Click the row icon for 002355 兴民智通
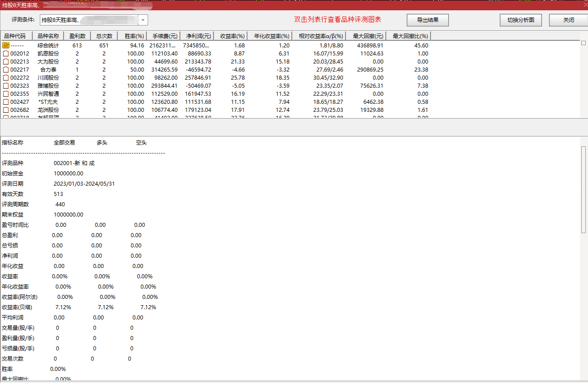Image resolution: width=588 pixels, height=383 pixels. pyautogui.click(x=6, y=94)
